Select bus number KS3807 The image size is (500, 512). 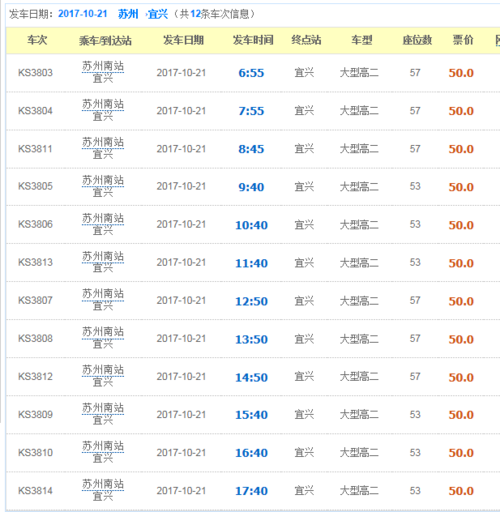point(35,300)
